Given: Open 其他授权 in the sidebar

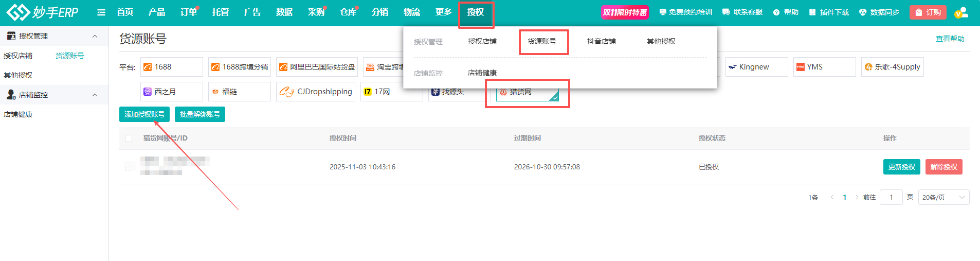Looking at the screenshot, I should [18, 75].
